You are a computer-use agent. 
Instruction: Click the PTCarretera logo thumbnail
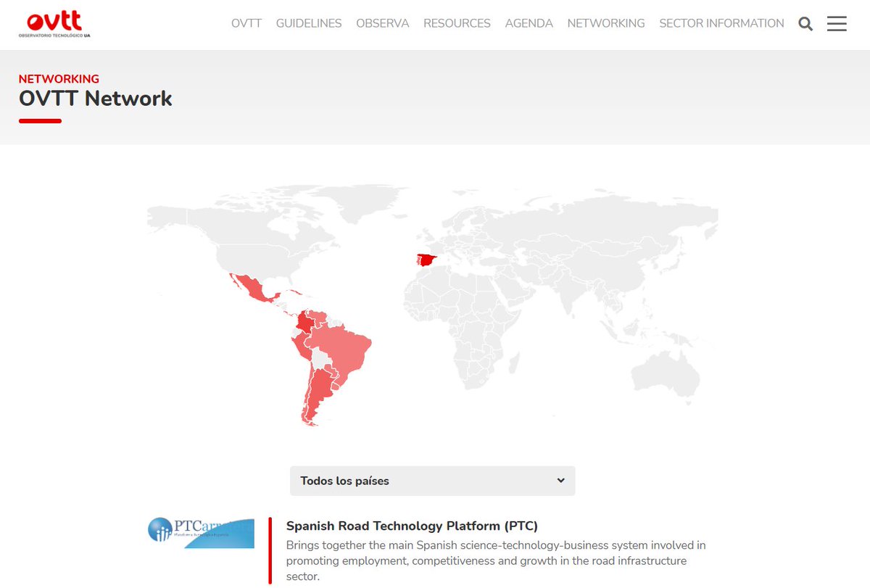point(200,533)
